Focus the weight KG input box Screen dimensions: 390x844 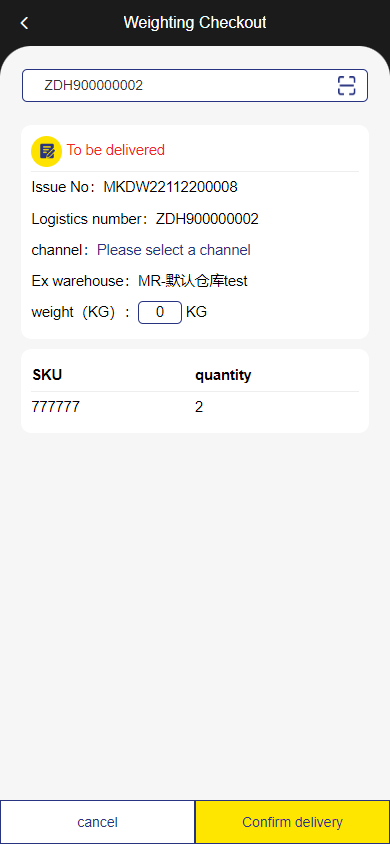coord(160,312)
